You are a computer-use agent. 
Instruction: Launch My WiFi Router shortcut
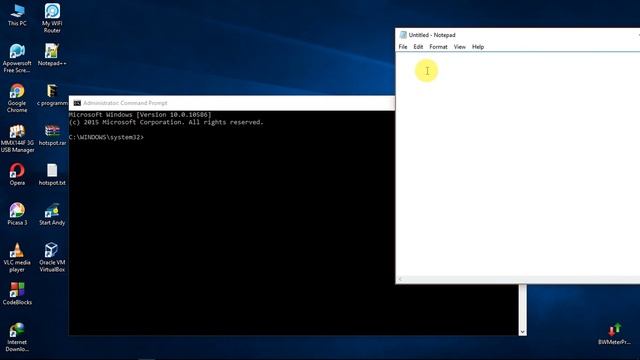click(52, 18)
